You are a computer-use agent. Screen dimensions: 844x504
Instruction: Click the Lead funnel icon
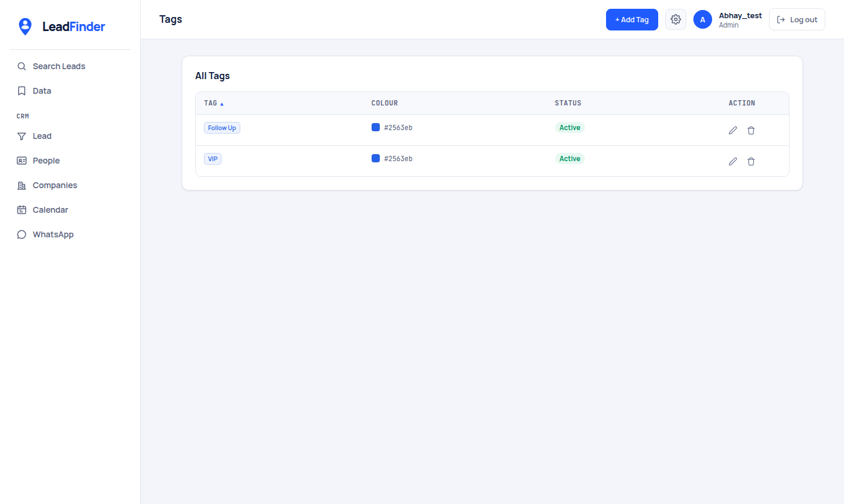(x=22, y=136)
